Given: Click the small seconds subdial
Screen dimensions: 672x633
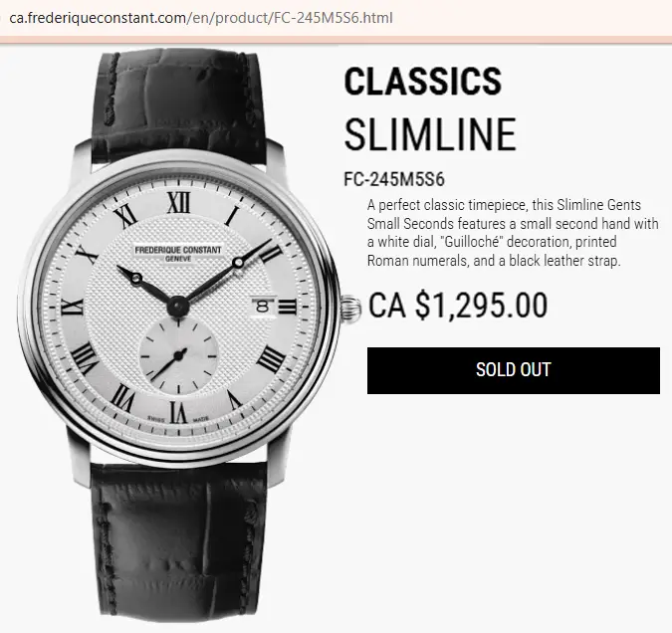Looking at the screenshot, I should pyautogui.click(x=178, y=355).
